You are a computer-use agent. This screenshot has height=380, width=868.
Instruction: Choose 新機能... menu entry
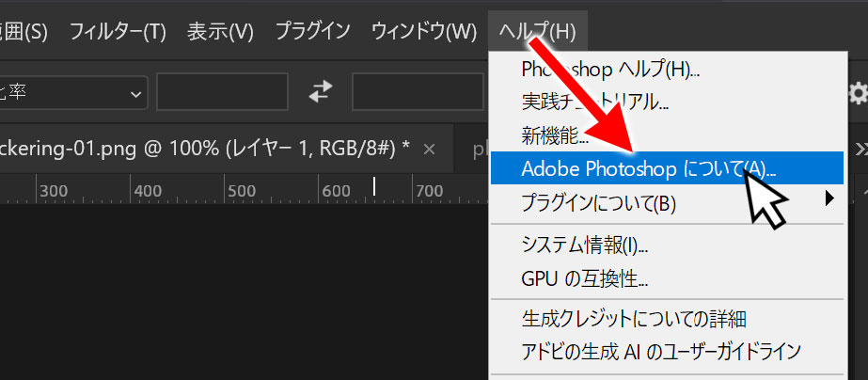(667, 135)
